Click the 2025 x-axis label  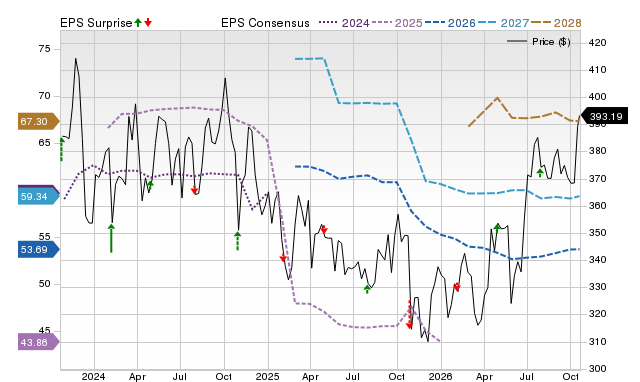[x=267, y=376]
